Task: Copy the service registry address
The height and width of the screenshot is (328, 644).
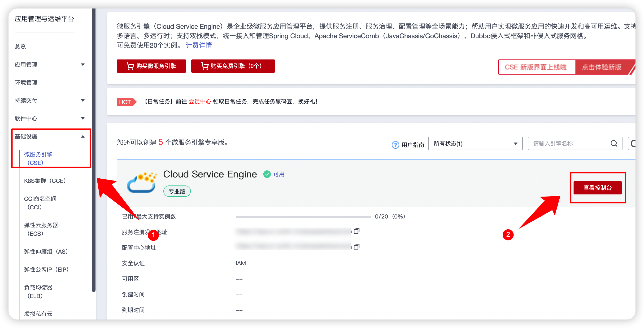Action: 357,231
